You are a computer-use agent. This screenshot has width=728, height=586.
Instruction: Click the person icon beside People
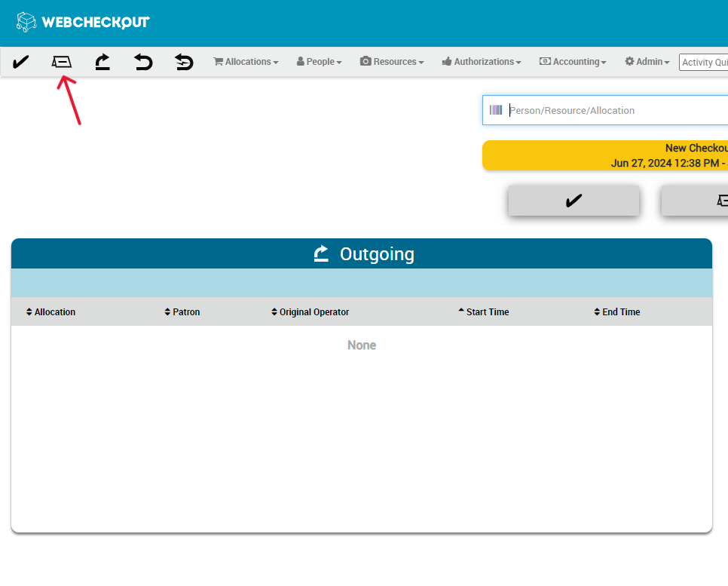coord(301,61)
